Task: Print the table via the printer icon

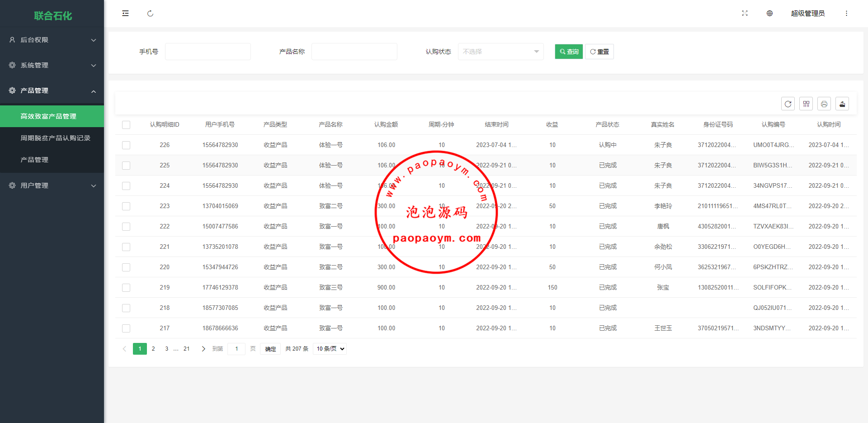Action: point(824,104)
